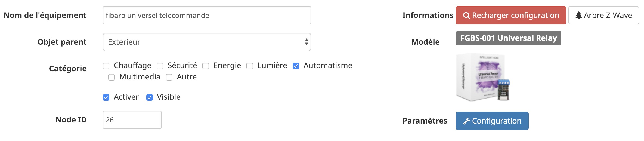Enable the Sécurité category checkbox

(x=160, y=66)
